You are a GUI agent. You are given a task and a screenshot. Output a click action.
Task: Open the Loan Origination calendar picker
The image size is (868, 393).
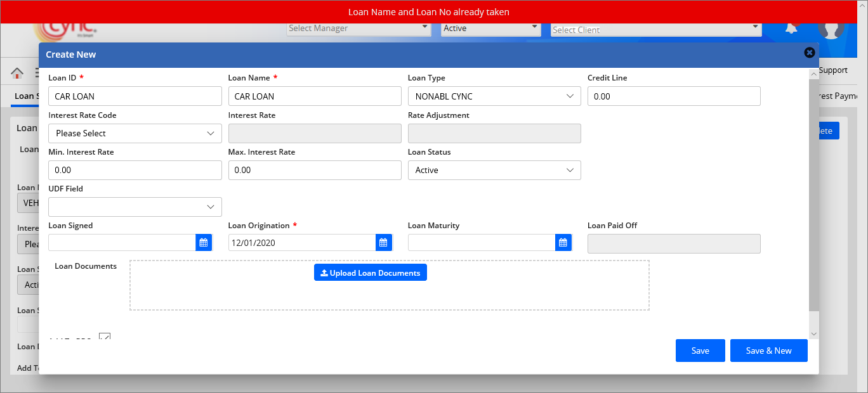[x=383, y=243]
